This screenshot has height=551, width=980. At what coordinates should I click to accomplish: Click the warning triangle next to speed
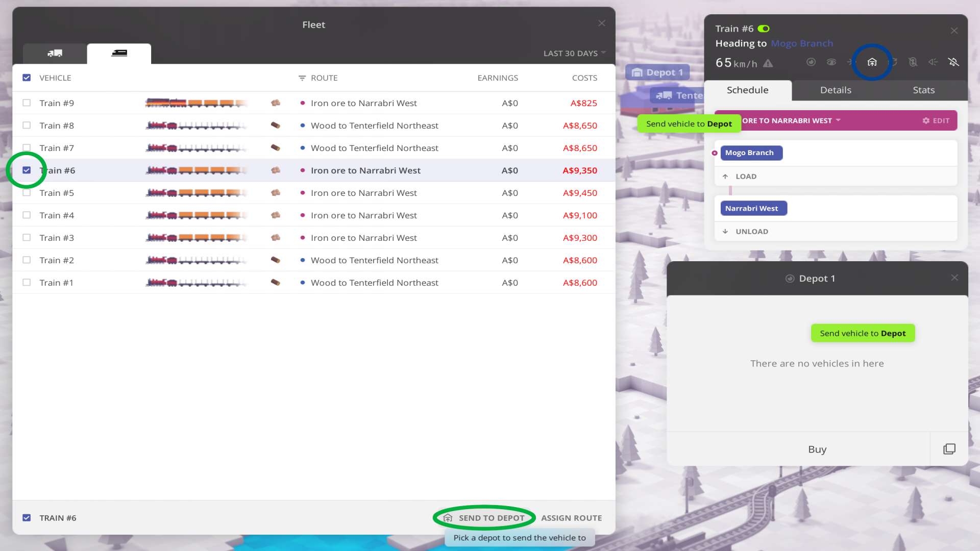768,63
